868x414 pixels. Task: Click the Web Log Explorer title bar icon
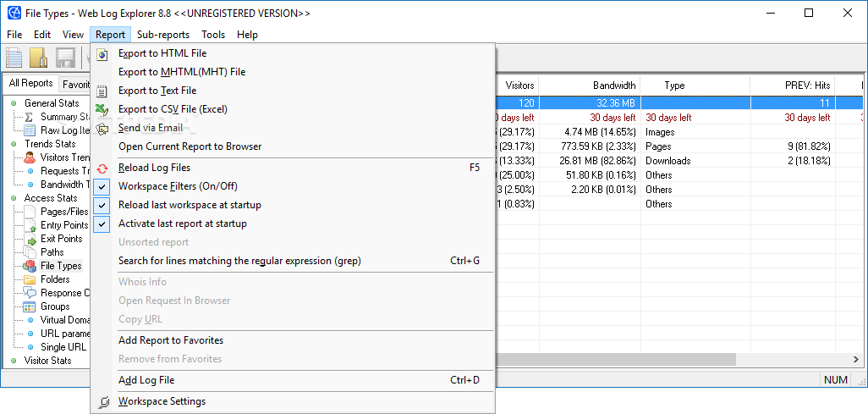(14, 13)
